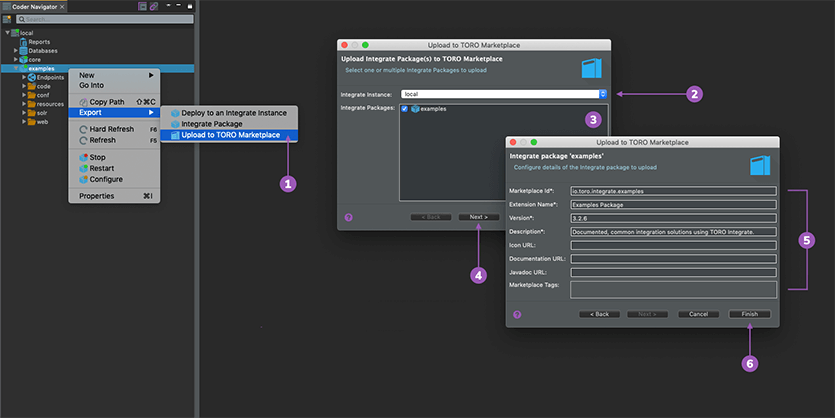Collapse the examples package node
835x418 pixels.
click(x=15, y=68)
